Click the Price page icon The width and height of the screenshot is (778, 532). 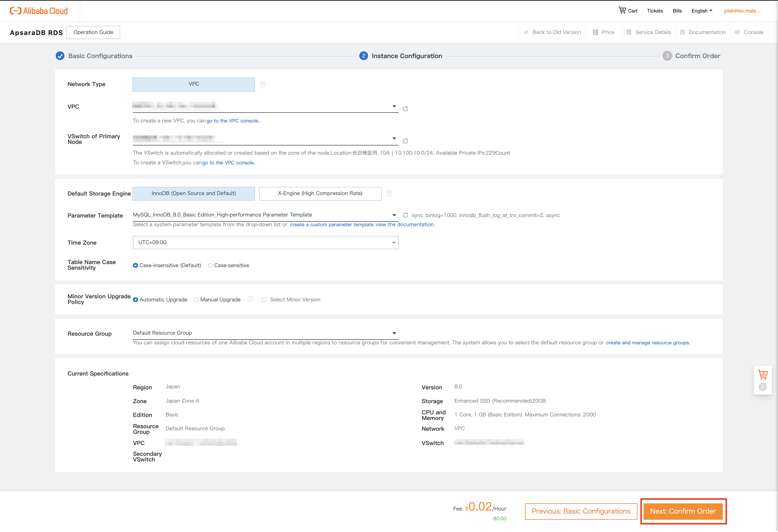(x=596, y=32)
